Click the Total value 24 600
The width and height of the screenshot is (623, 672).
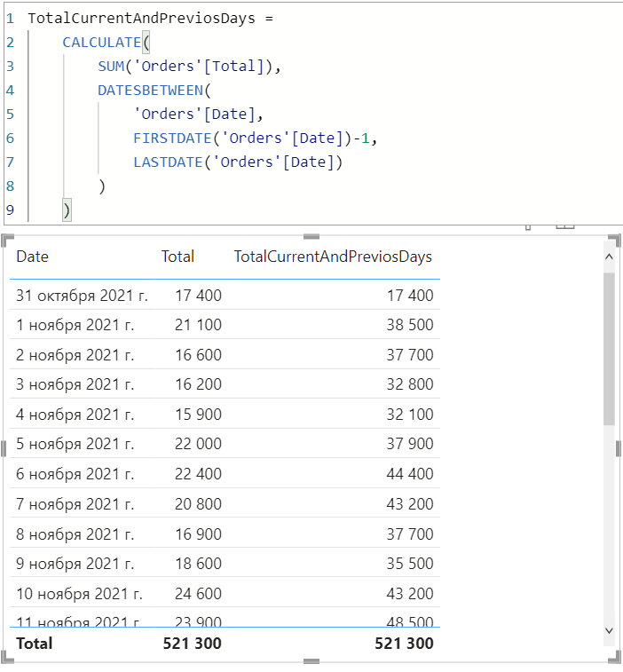[x=198, y=594]
